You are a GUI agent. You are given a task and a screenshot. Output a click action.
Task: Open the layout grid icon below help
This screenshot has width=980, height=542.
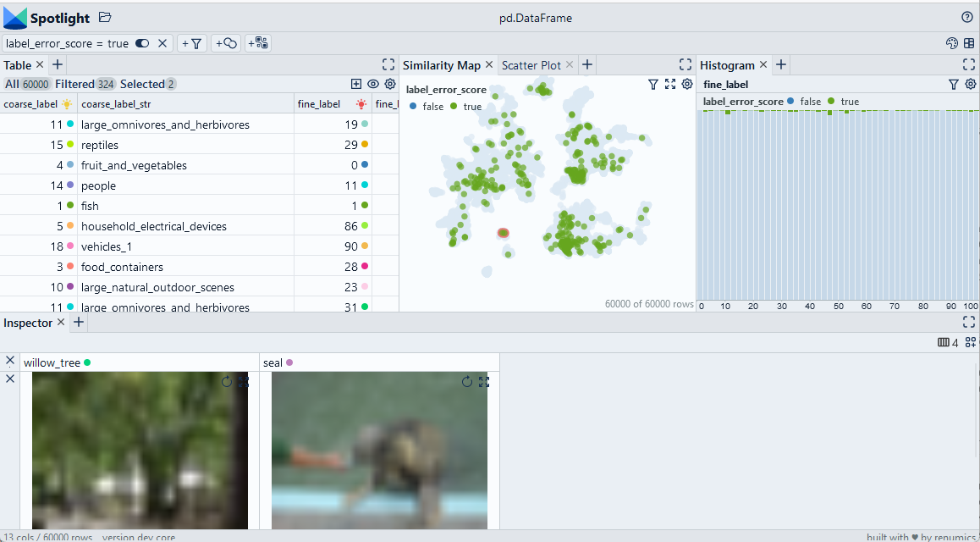(969, 43)
